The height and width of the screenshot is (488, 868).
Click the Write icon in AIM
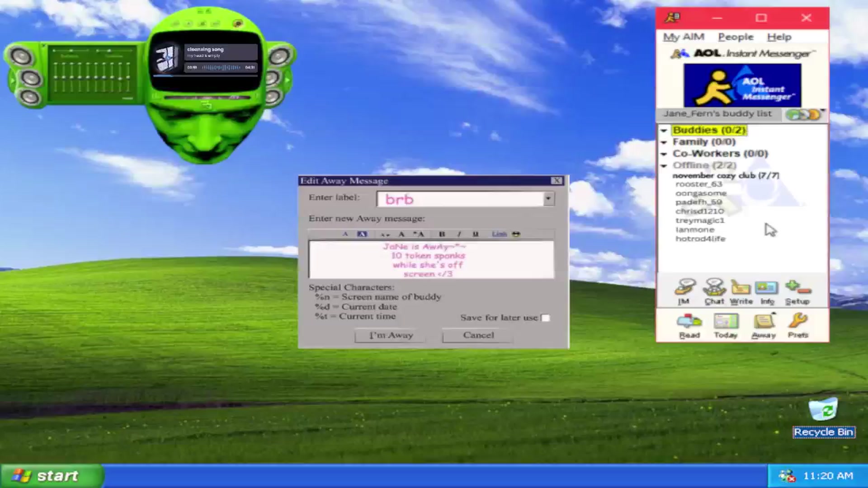point(741,291)
